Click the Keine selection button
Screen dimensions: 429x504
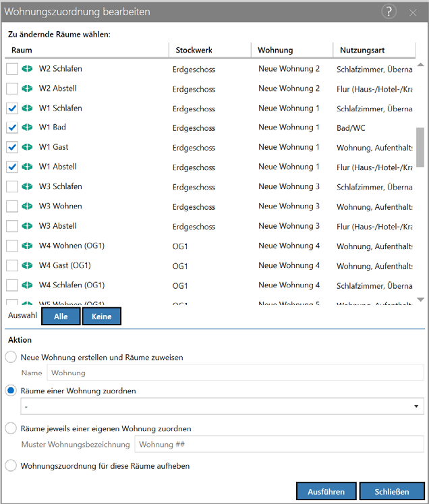tap(102, 316)
